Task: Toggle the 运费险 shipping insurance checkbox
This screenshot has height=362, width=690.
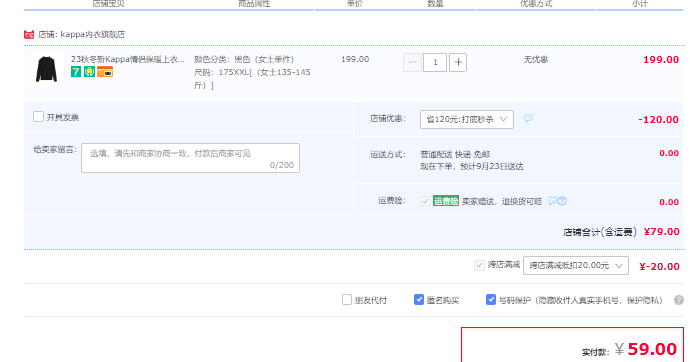Action: (x=425, y=201)
